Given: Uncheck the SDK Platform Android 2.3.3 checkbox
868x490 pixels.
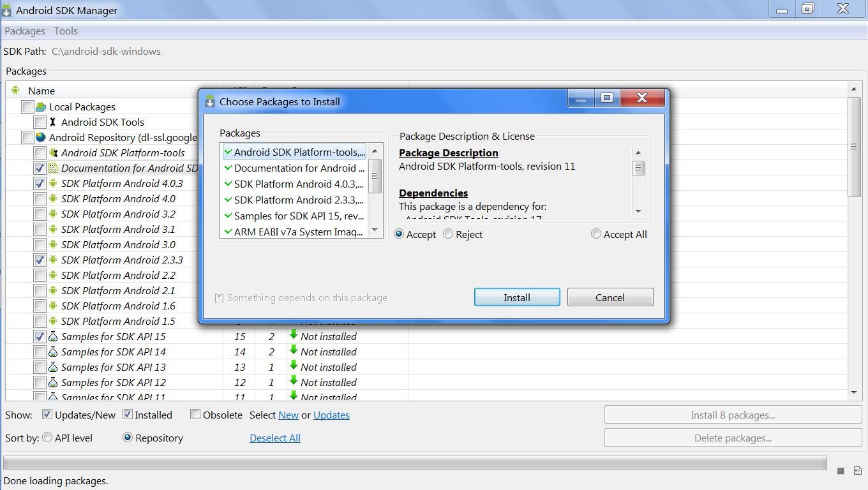Looking at the screenshot, I should [x=40, y=260].
